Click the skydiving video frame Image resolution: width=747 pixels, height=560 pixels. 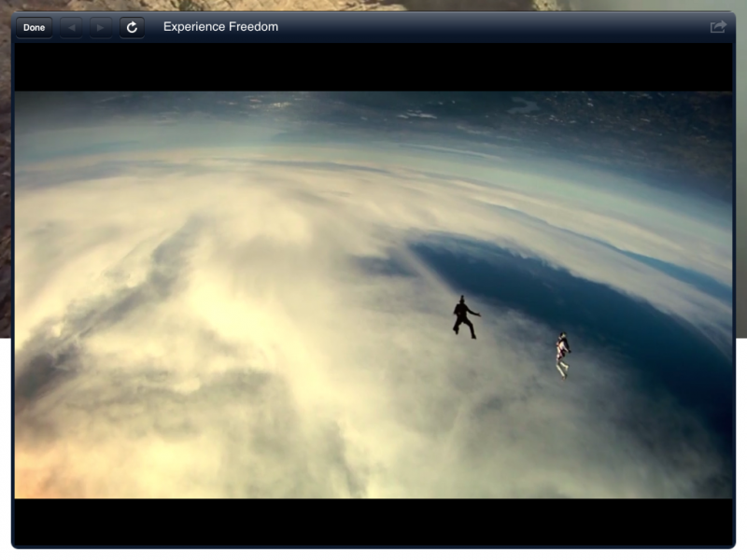(x=373, y=295)
